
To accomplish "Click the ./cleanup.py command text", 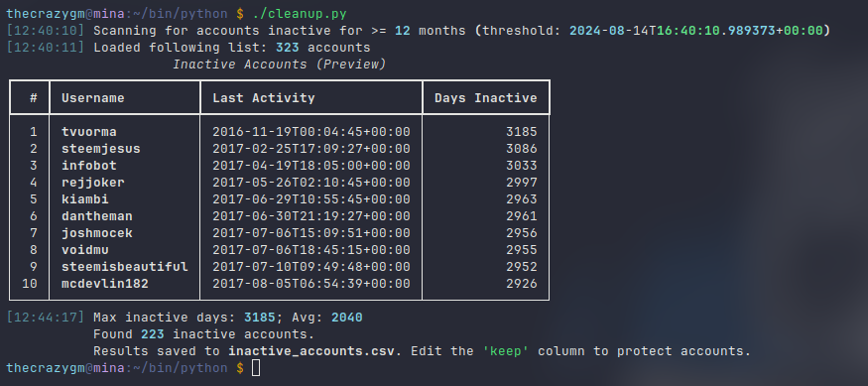I will (x=300, y=14).
